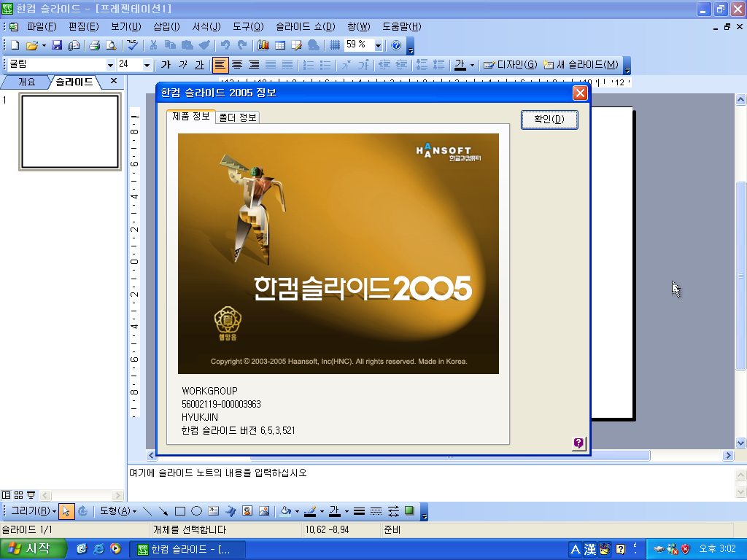Start slide show view icon at bottom left
The image size is (747, 560).
(31, 495)
